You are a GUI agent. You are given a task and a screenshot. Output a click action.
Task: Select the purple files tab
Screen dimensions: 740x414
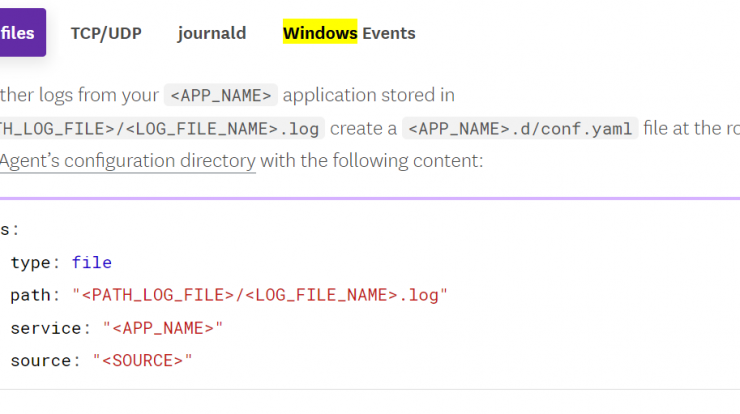[x=22, y=33]
